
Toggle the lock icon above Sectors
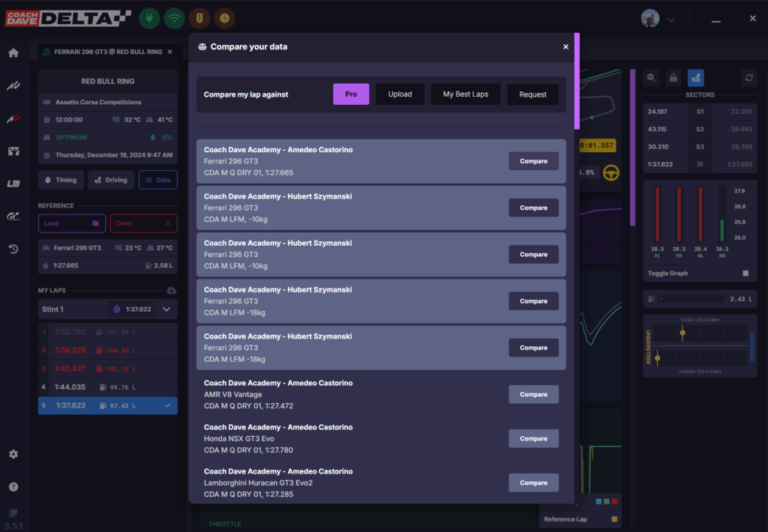673,78
